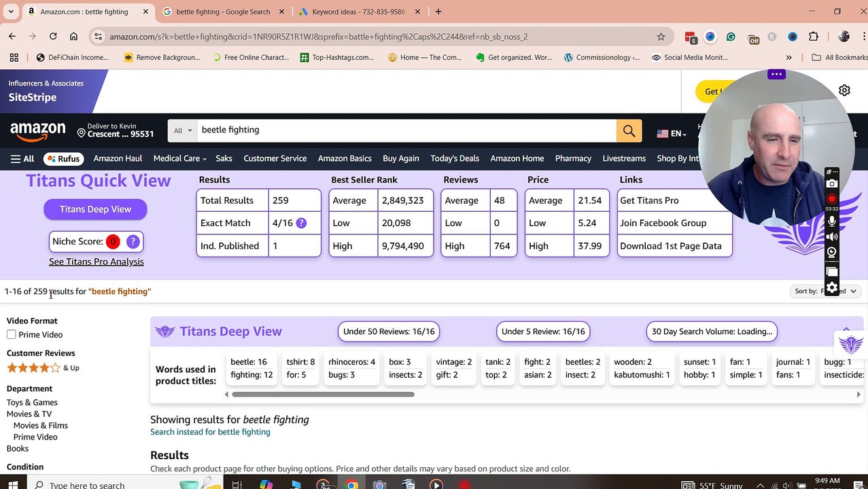Viewport: 868px width, 489px height.
Task: Open the Today's Deals nav item
Action: coord(455,158)
